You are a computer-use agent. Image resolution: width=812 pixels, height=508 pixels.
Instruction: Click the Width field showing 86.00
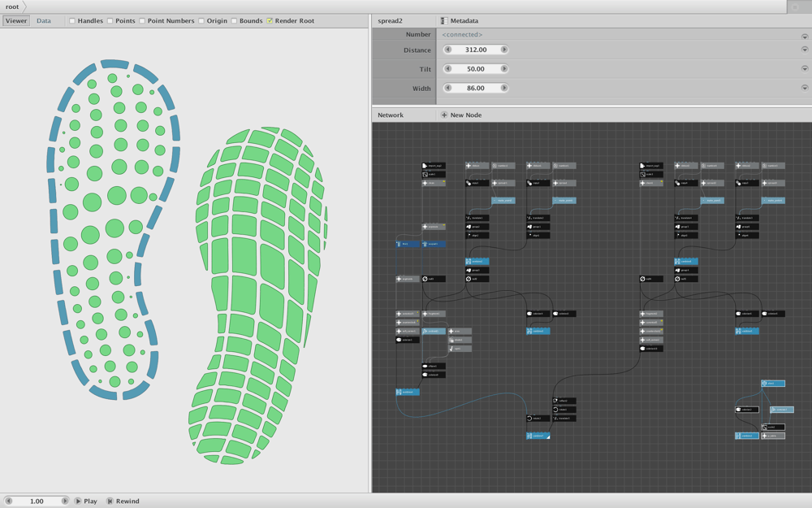(x=476, y=88)
